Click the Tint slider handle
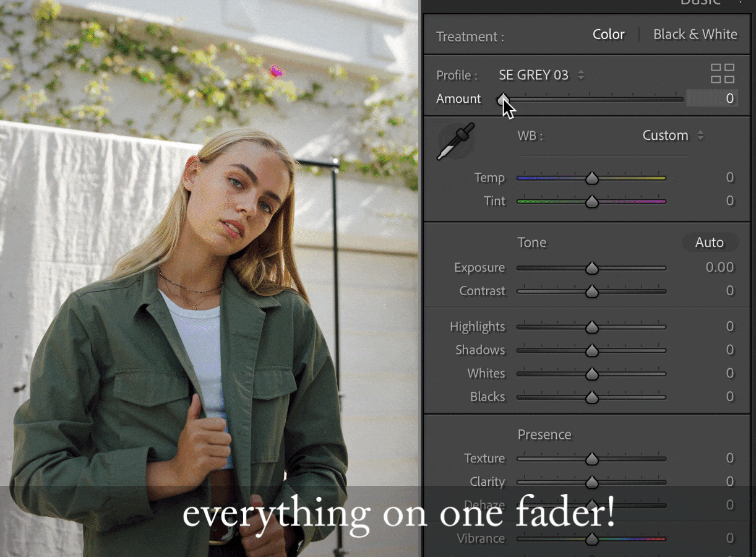Screen dimensions: 756x557 click(x=591, y=202)
